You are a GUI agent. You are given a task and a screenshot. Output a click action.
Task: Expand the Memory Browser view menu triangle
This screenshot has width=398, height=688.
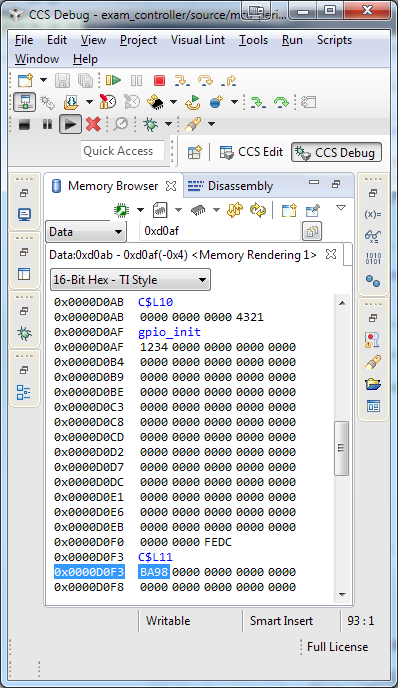tap(341, 208)
